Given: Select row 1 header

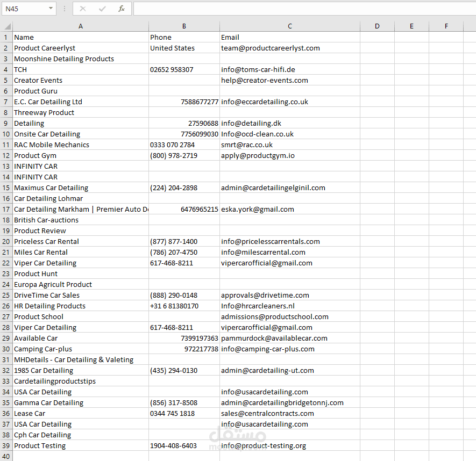Looking at the screenshot, I should [6, 37].
